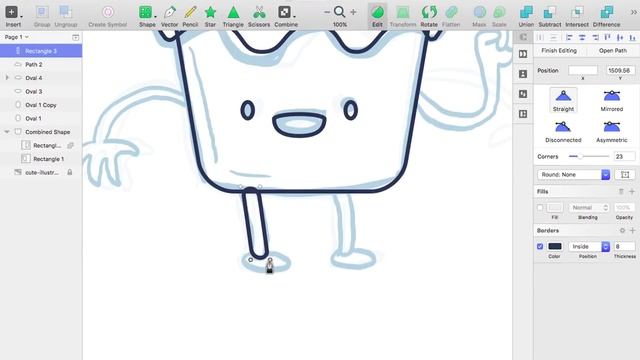Click the Transform tool
640x360 pixels.
pos(402,16)
